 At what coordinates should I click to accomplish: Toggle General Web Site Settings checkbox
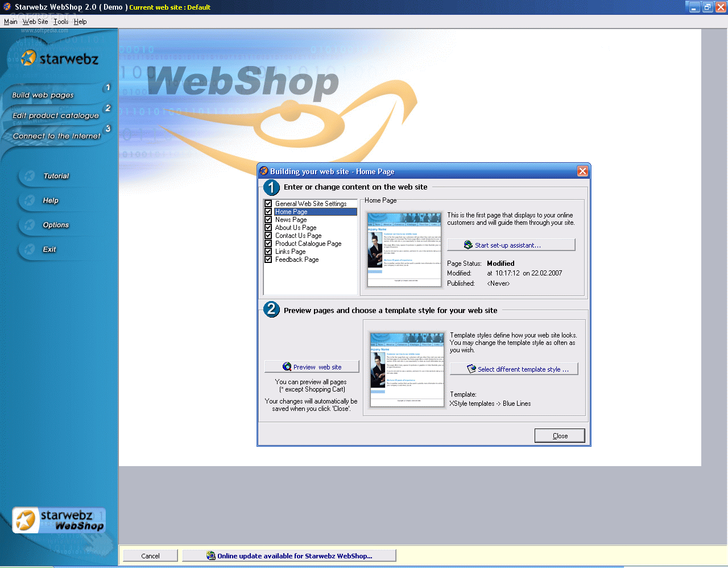(268, 203)
